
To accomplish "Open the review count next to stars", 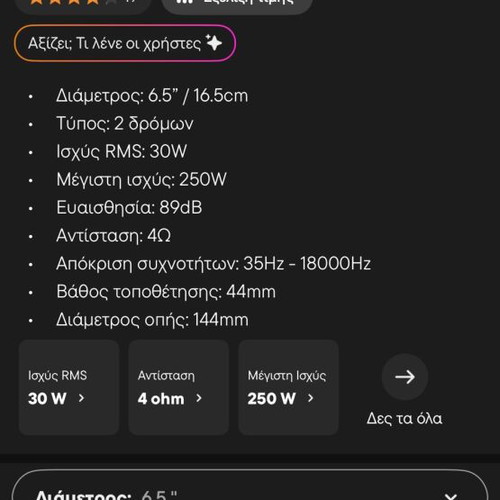I will pos(131,2).
